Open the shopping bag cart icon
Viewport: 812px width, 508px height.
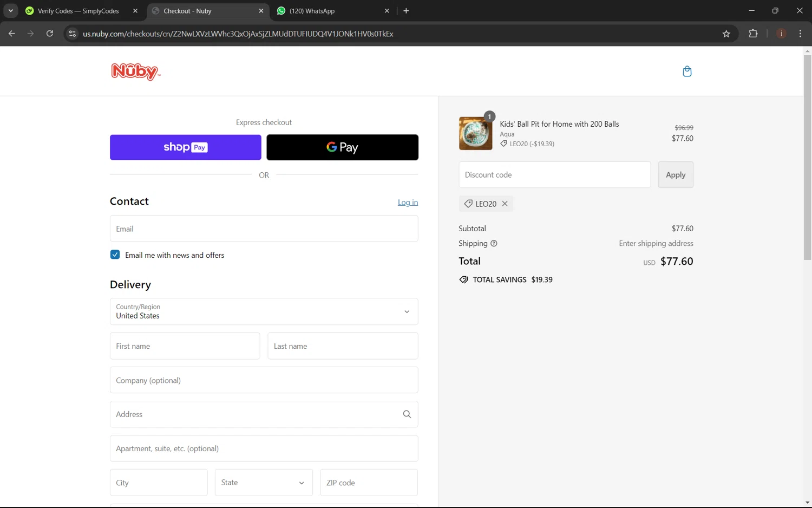(687, 71)
